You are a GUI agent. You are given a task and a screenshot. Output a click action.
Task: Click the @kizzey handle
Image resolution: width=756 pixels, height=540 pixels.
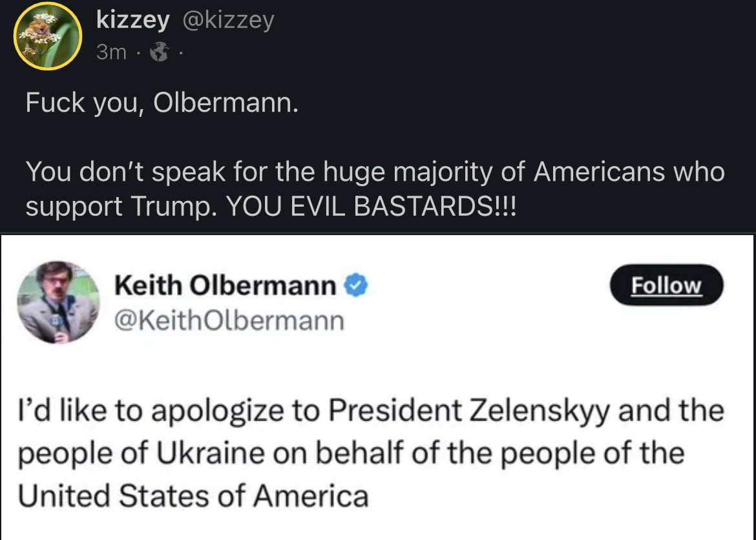pyautogui.click(x=229, y=20)
